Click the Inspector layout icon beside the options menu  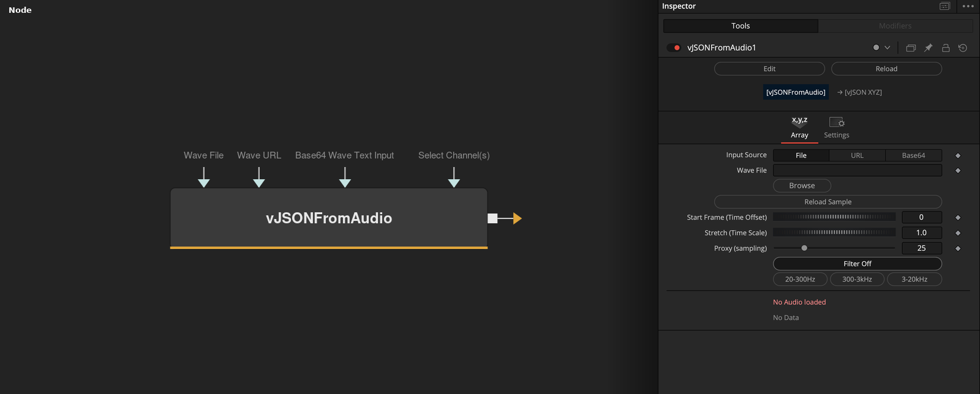click(x=945, y=6)
